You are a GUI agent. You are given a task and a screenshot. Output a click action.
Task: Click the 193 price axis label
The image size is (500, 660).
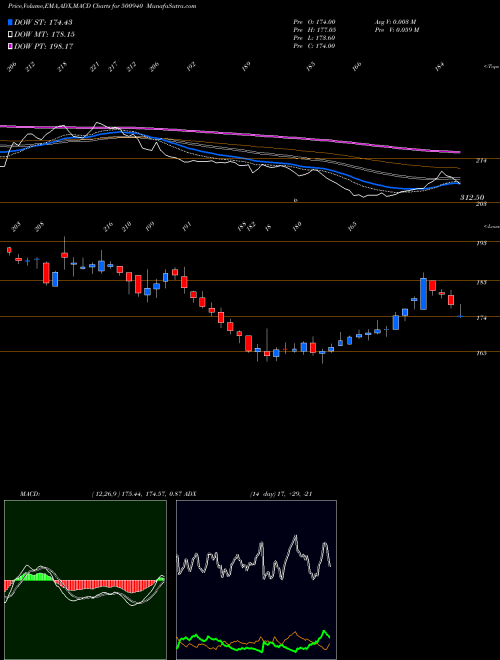[481, 243]
